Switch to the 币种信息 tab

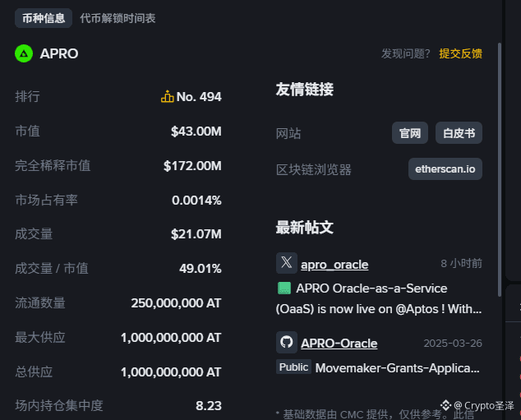coord(44,18)
